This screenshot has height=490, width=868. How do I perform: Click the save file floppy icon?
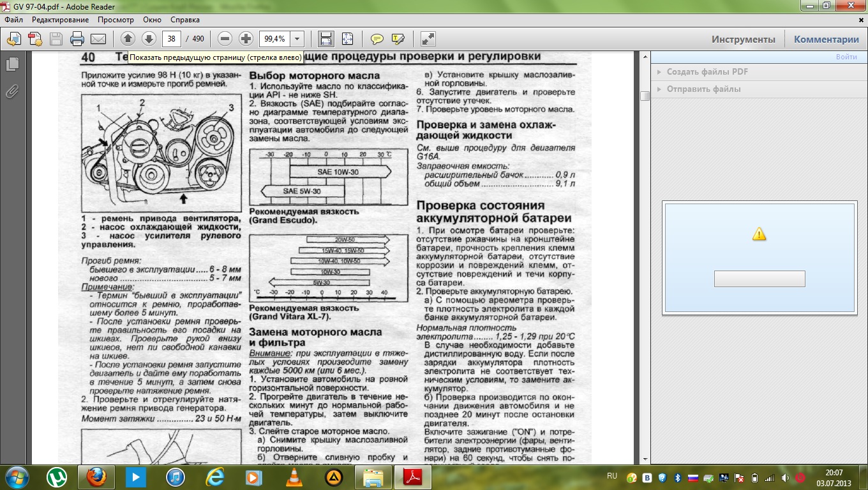tap(56, 39)
